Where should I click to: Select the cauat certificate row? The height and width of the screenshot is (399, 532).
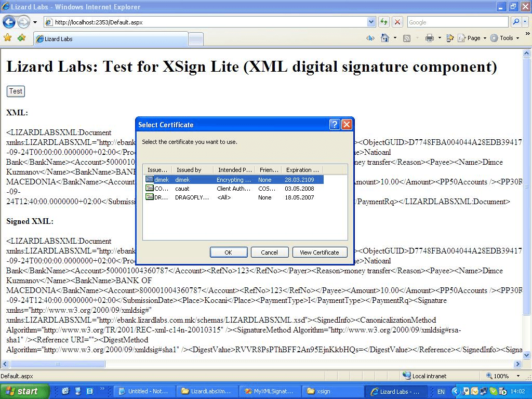[234, 189]
